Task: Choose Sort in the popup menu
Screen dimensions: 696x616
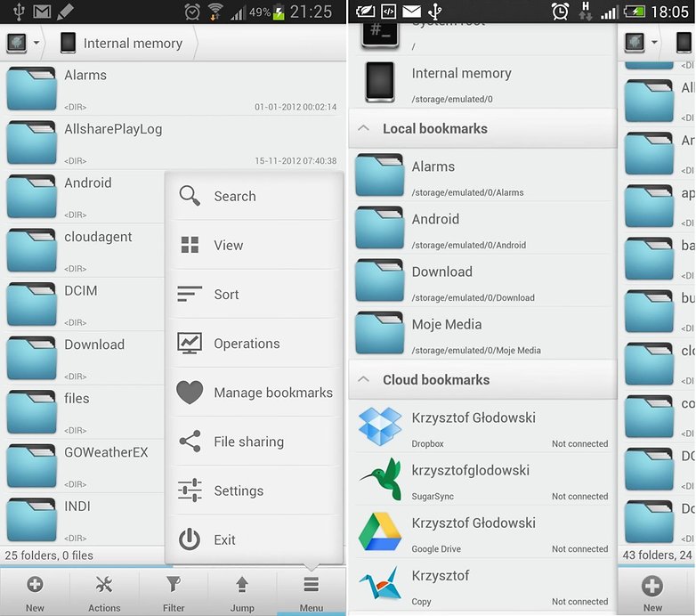Action: 254,295
